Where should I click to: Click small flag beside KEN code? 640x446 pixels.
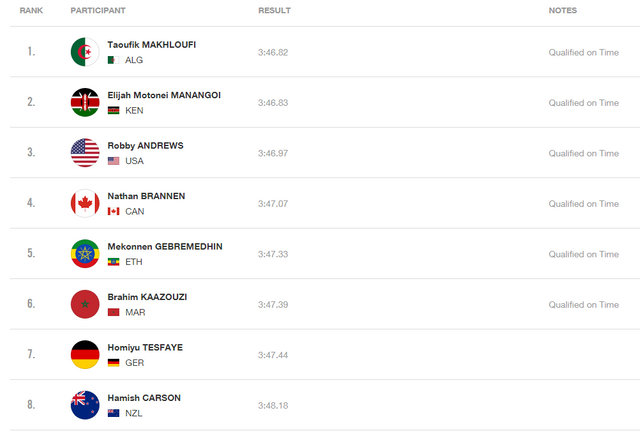click(x=113, y=110)
